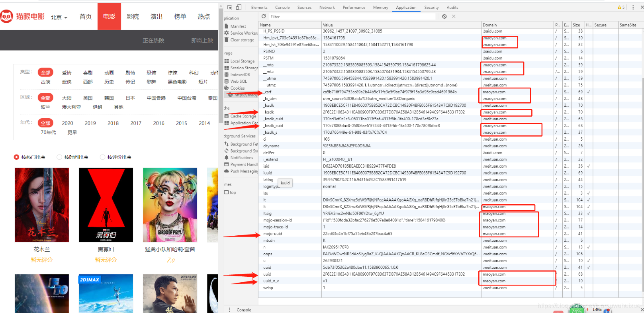Switch to the Elements tab

(259, 8)
